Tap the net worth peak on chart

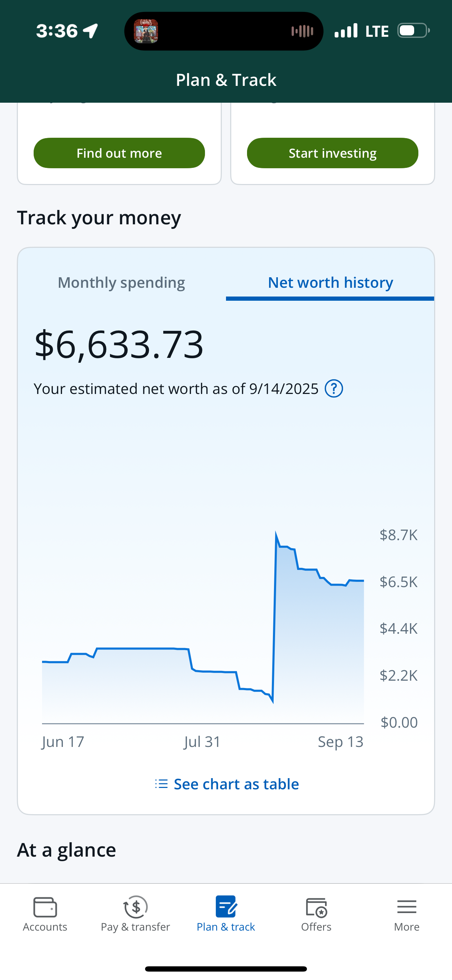pyautogui.click(x=276, y=533)
